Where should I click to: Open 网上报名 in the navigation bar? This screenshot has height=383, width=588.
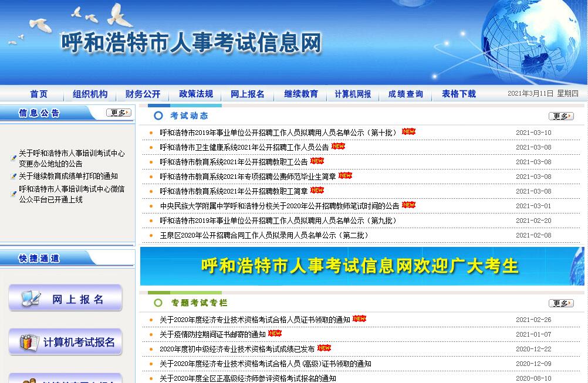(x=248, y=94)
